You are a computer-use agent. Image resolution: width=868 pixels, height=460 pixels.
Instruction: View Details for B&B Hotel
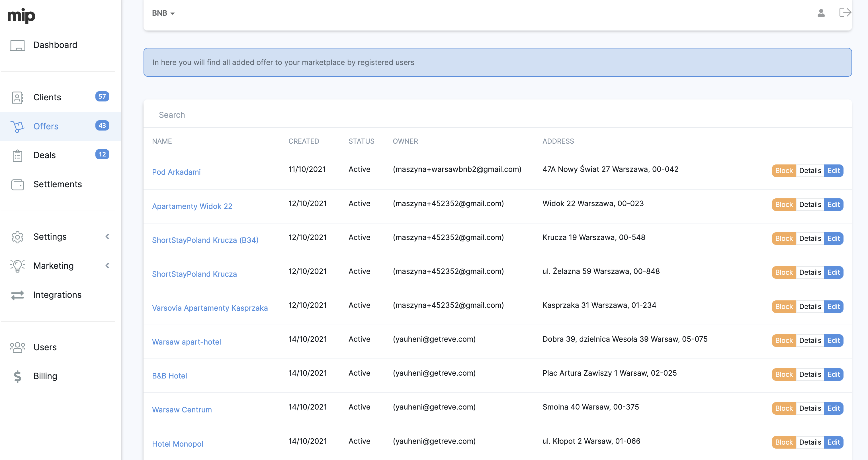810,374
